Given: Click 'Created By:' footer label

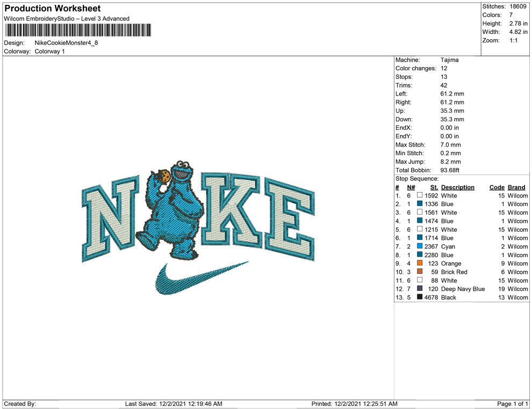Looking at the screenshot, I should (20, 404).
